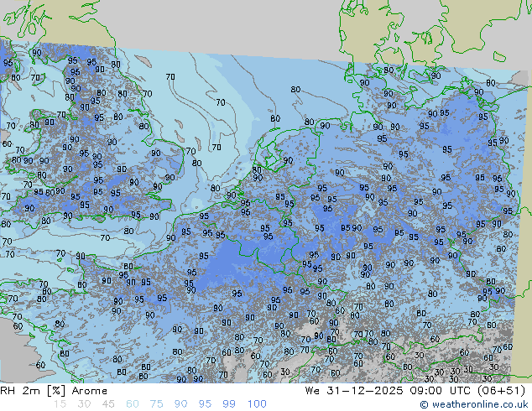Click the 'RH 2m [%] Arome' title text
The height and width of the screenshot is (411, 532).
54,391
